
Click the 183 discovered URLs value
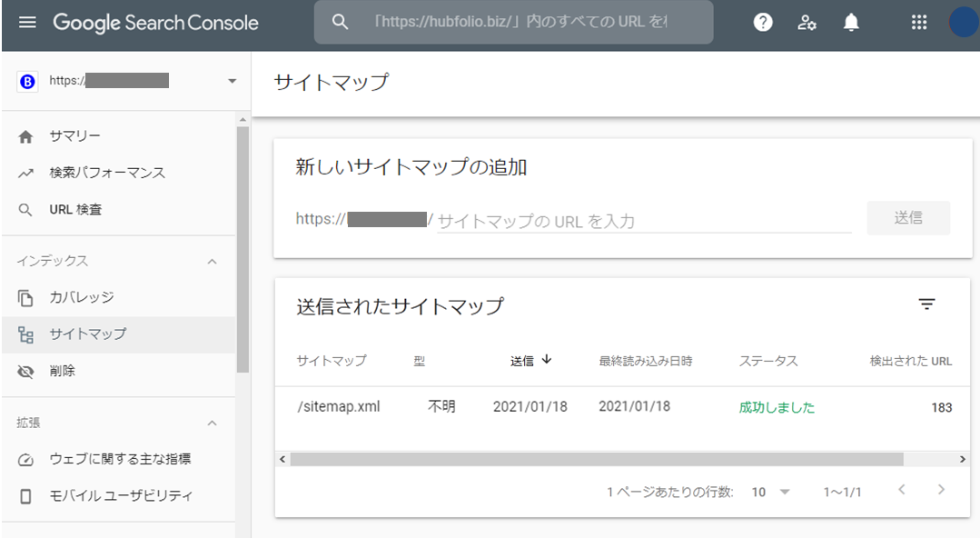point(941,408)
